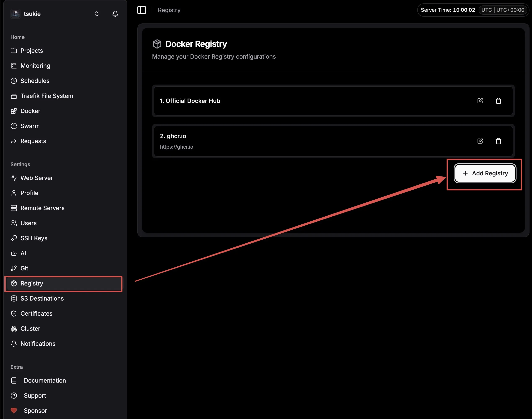The width and height of the screenshot is (532, 419).
Task: Open SSH Keys settings
Action: click(x=34, y=238)
